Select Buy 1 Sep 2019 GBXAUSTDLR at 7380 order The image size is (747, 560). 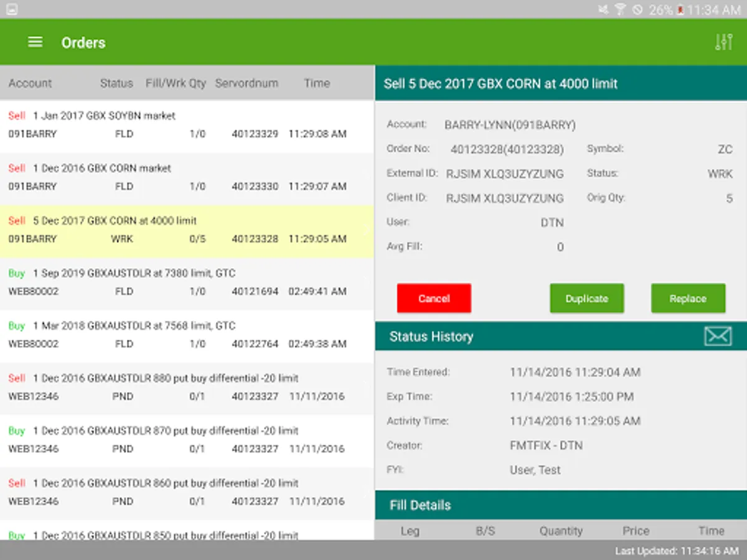pyautogui.click(x=187, y=284)
